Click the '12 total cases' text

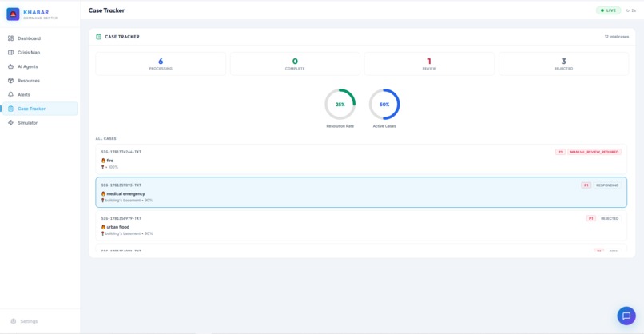pos(617,37)
